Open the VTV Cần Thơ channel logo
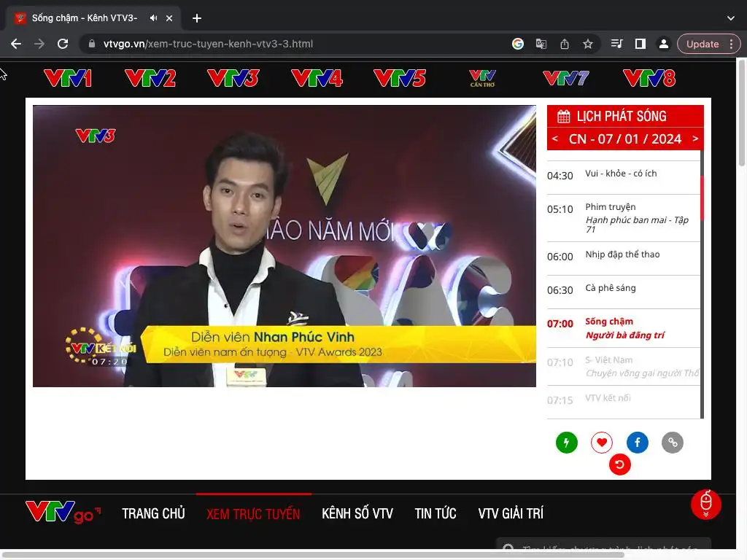This screenshot has height=560, width=747. 483,78
